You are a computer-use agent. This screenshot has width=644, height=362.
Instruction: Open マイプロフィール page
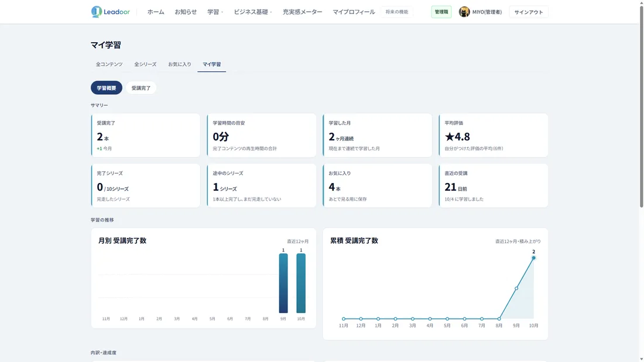coord(354,12)
